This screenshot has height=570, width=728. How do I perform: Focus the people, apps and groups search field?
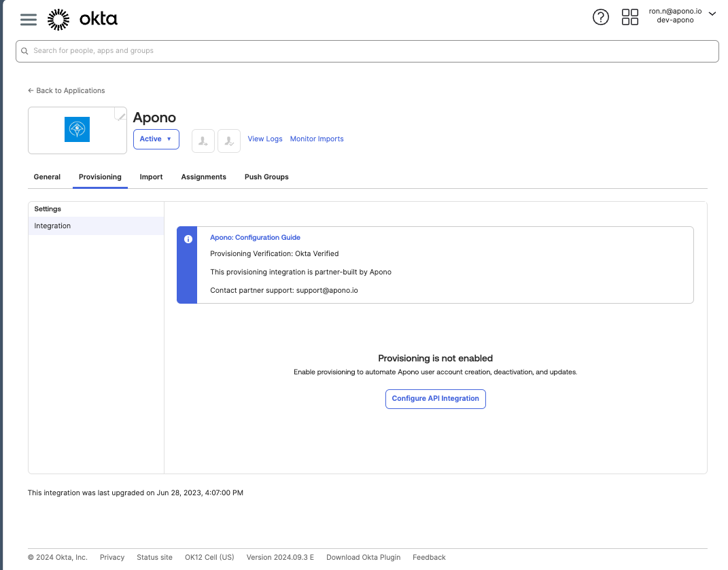367,51
